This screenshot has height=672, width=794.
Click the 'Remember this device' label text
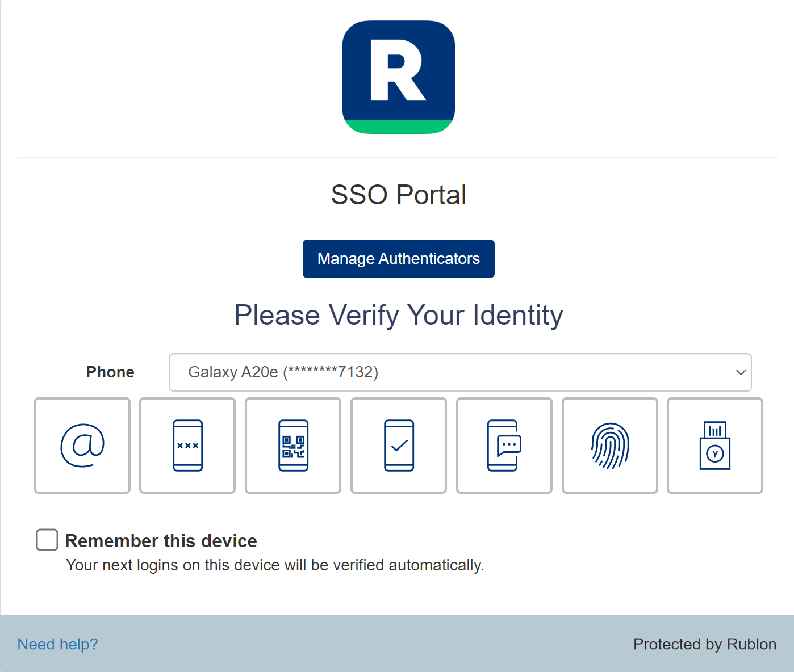tap(161, 541)
